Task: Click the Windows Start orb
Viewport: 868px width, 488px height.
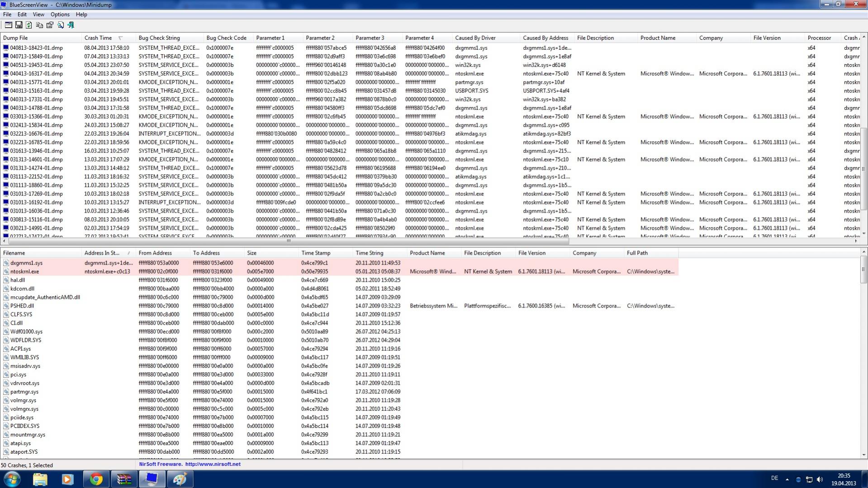Action: (12, 479)
